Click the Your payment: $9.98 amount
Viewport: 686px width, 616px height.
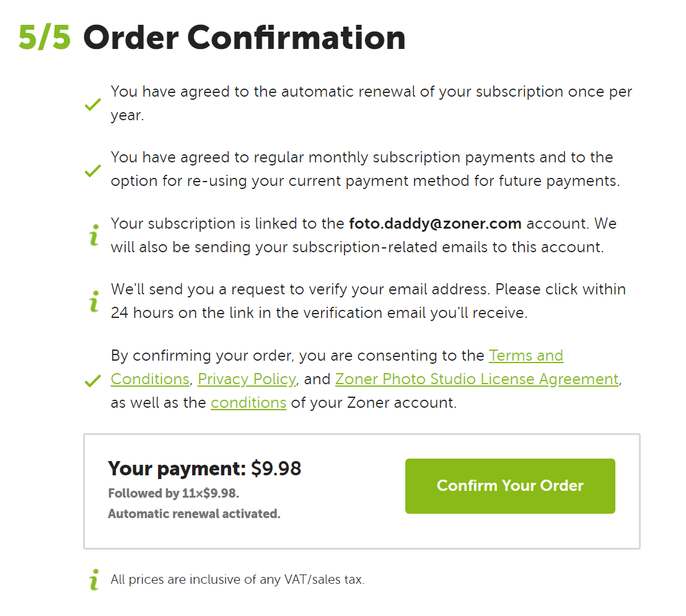204,469
